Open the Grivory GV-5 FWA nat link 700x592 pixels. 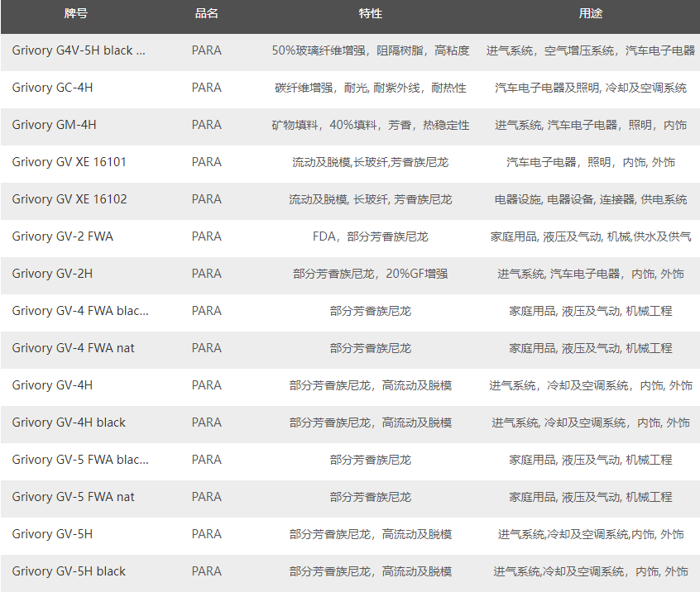tap(73, 497)
